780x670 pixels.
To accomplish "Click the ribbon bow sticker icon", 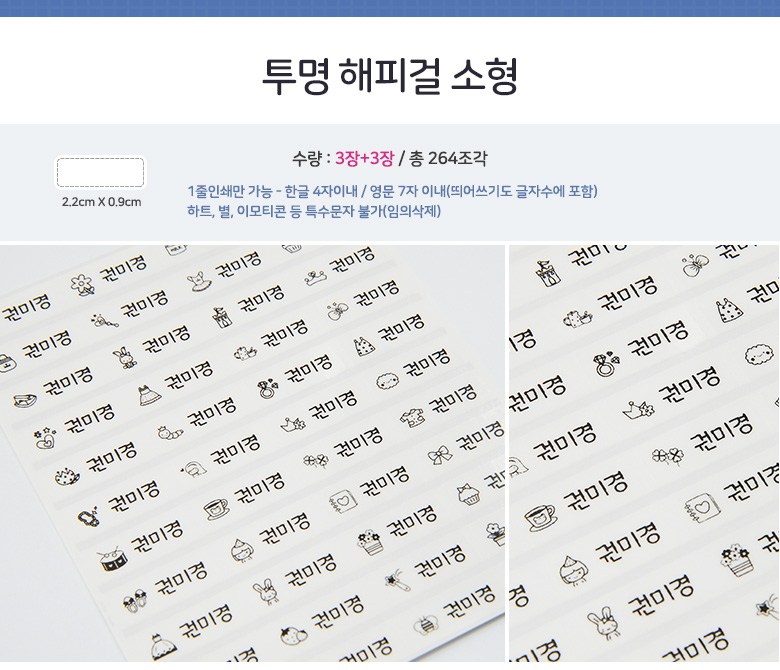I will [440, 455].
